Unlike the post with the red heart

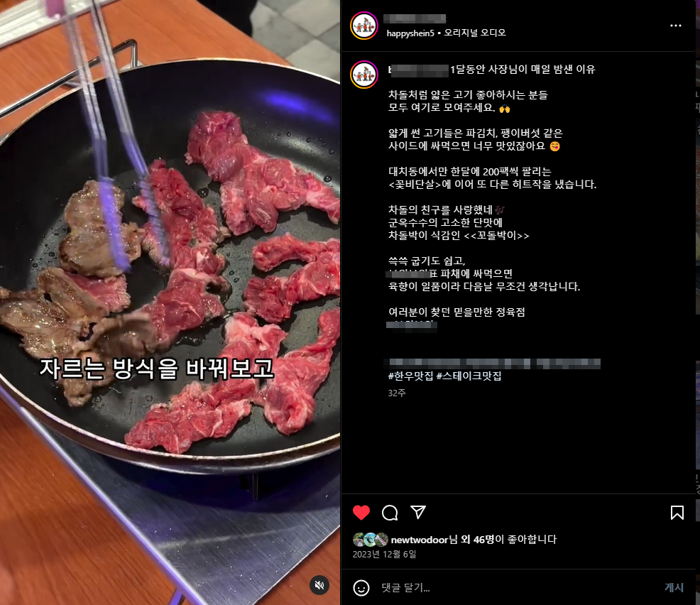361,513
